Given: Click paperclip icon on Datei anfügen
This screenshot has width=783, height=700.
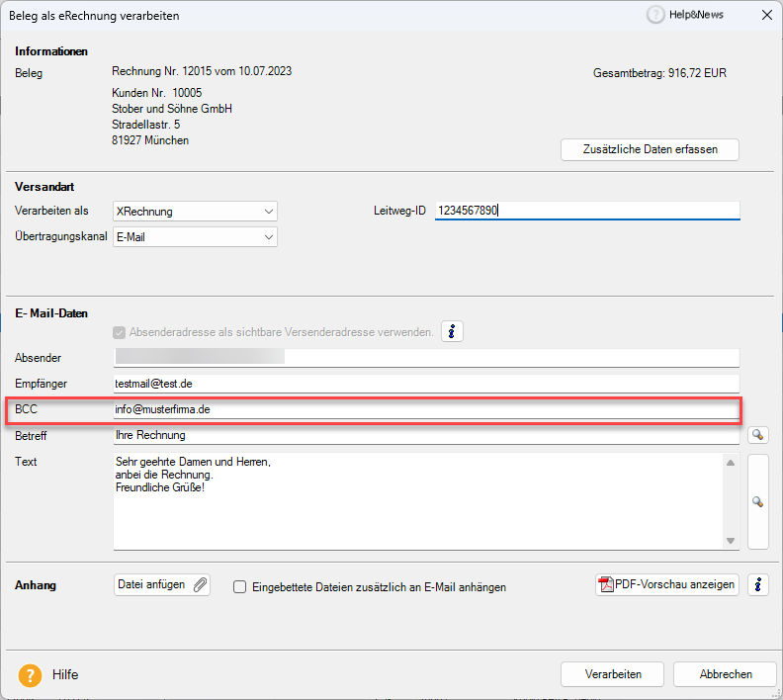Looking at the screenshot, I should [200, 584].
